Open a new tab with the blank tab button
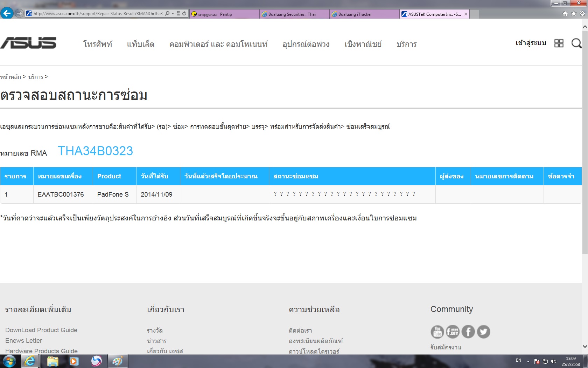Viewport: 588px width, 368px height. [474, 14]
